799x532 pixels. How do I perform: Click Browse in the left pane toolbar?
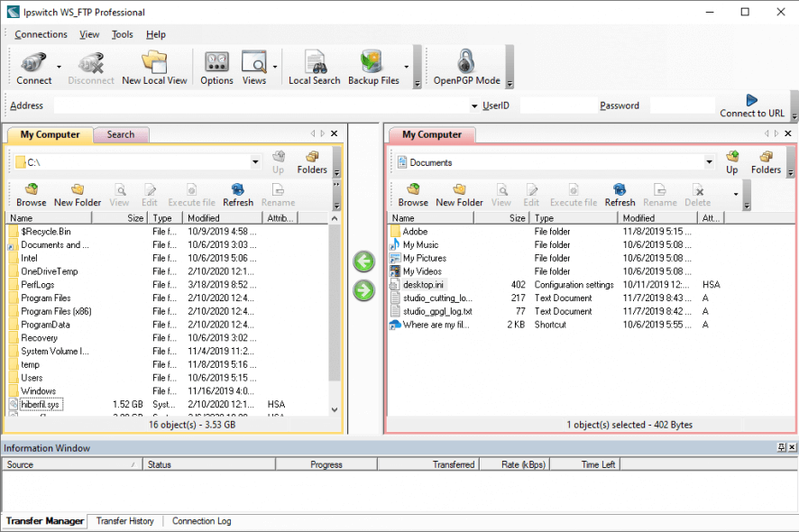tap(31, 195)
